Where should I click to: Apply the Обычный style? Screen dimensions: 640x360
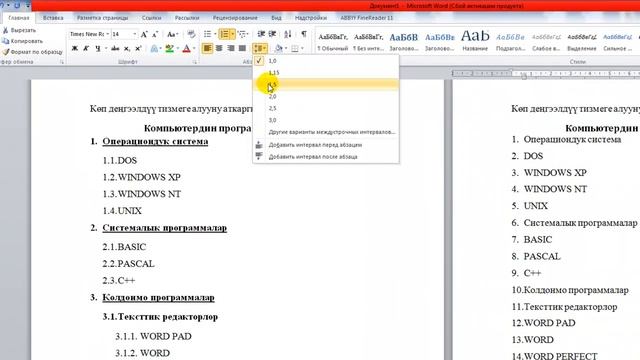(x=333, y=42)
